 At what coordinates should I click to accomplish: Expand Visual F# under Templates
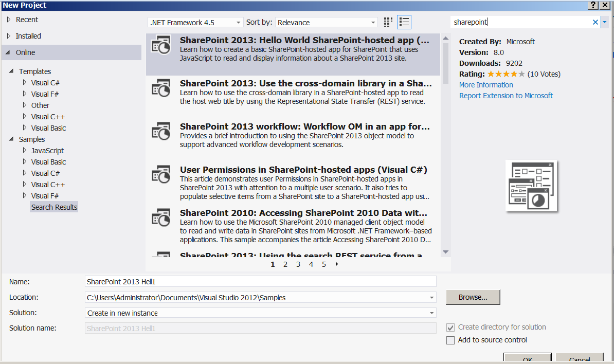coord(25,94)
